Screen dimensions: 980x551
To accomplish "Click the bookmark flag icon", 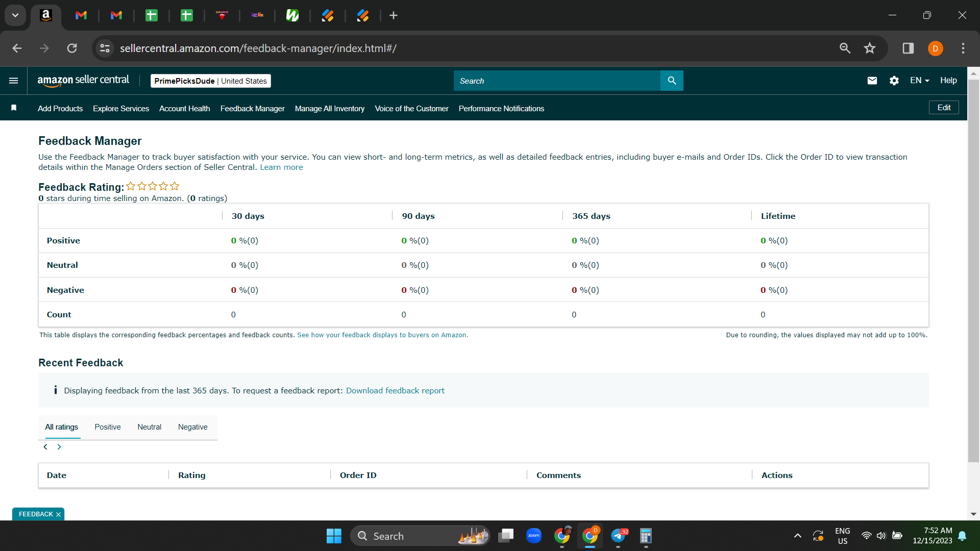I will (x=14, y=108).
